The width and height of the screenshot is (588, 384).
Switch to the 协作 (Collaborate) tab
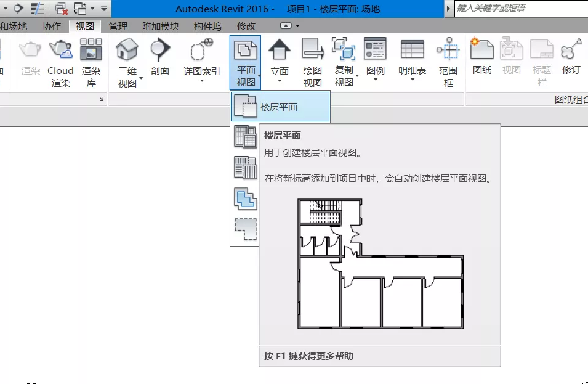[x=51, y=27]
